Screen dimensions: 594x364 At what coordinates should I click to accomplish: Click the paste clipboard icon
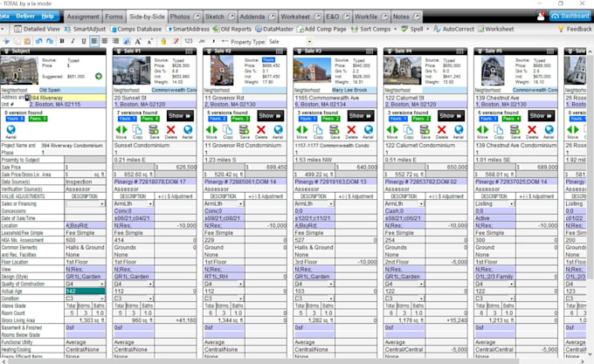pyautogui.click(x=27, y=41)
